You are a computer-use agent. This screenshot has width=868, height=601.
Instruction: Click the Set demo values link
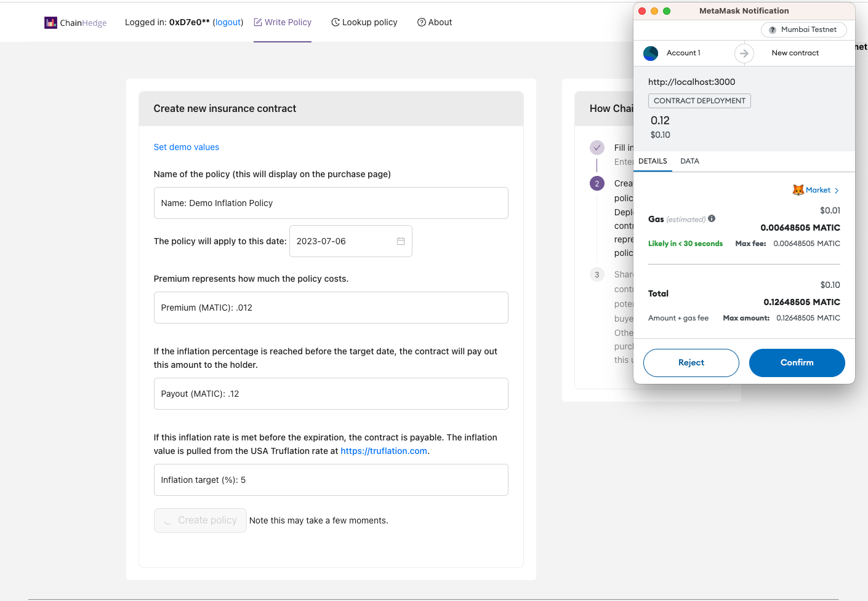click(187, 147)
